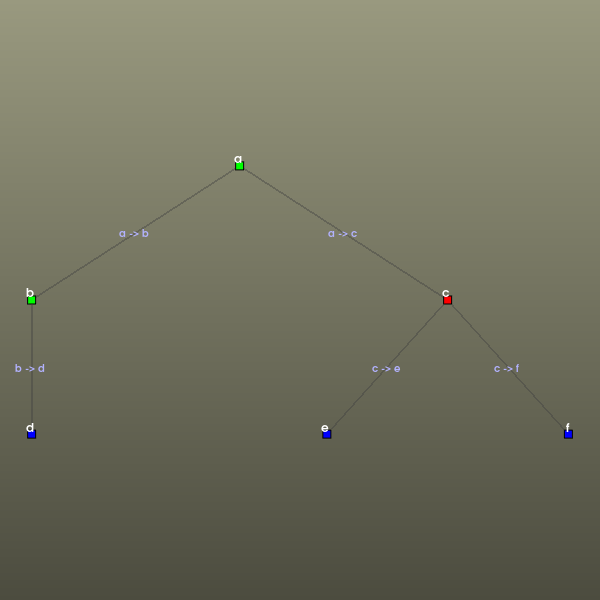The image size is (600, 600).
Task: Click the green square node b
Action: [x=32, y=300]
